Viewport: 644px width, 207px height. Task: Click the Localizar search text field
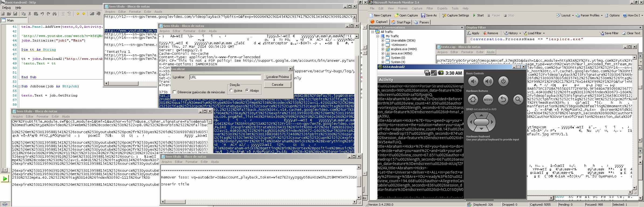(x=225, y=77)
